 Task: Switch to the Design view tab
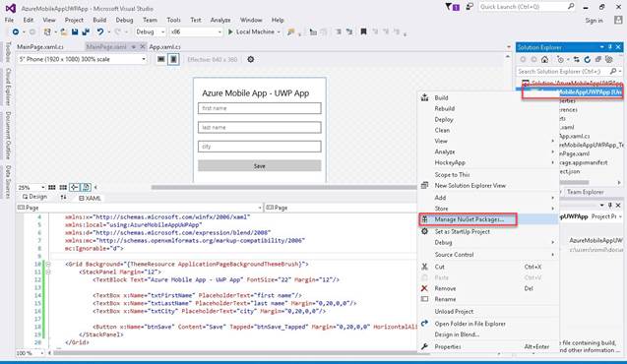[x=34, y=197]
